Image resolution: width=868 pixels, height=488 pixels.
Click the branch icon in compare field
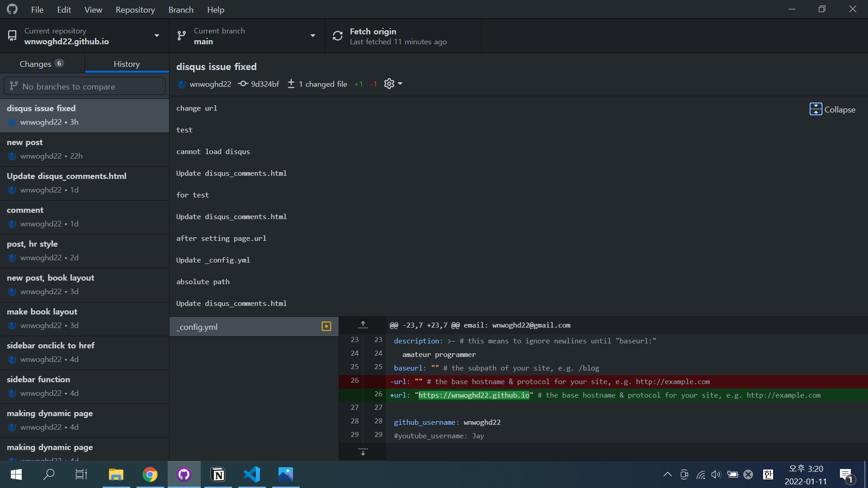coord(14,86)
